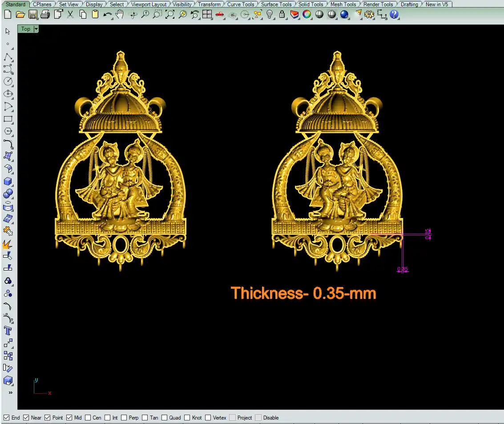Open the Top viewport dropdown arrow
The image size is (504, 424).
[x=36, y=29]
